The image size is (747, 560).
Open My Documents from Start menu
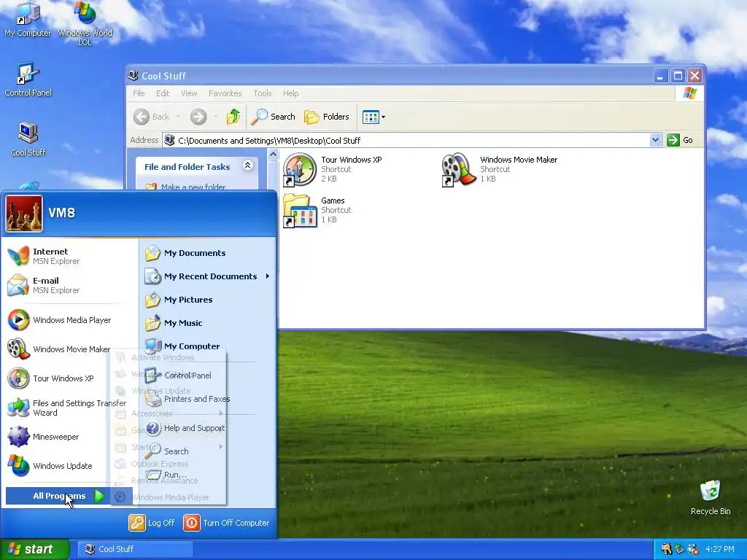coord(208,253)
